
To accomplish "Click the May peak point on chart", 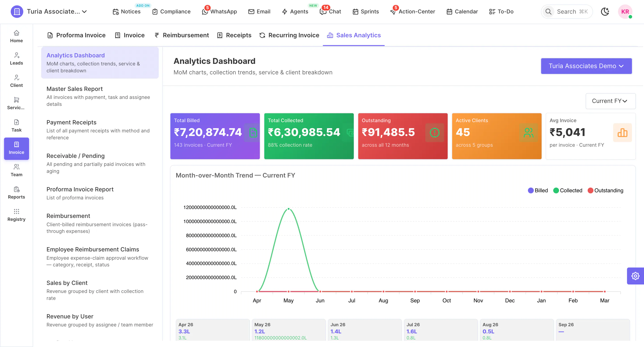I will coord(288,209).
